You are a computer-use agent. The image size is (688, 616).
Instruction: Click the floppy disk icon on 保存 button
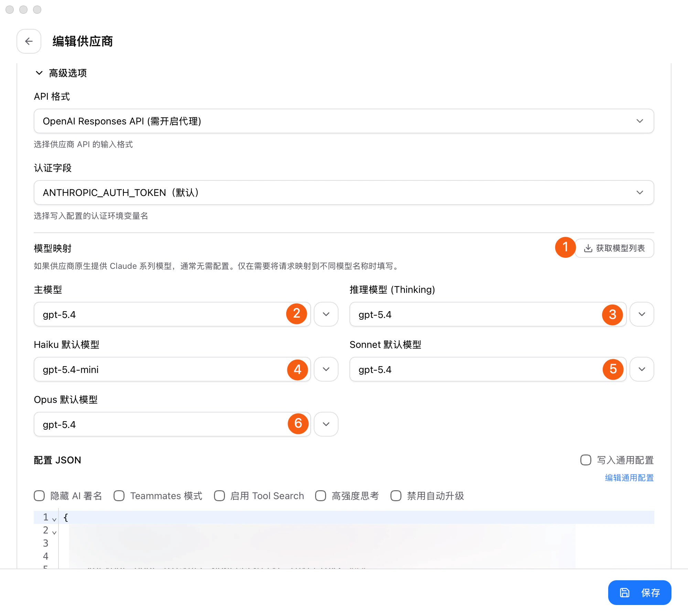624,593
